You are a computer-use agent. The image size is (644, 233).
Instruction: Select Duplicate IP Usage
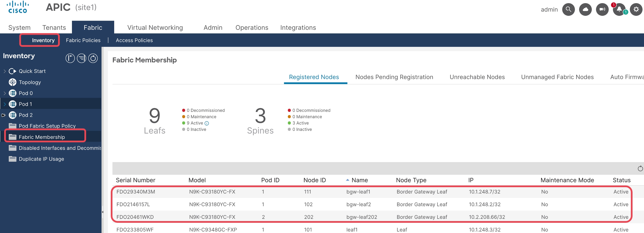[41, 159]
